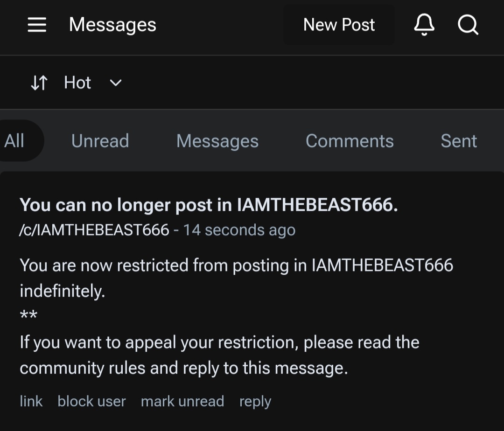Click the sort arrows icon
This screenshot has width=504, height=431.
(x=39, y=83)
